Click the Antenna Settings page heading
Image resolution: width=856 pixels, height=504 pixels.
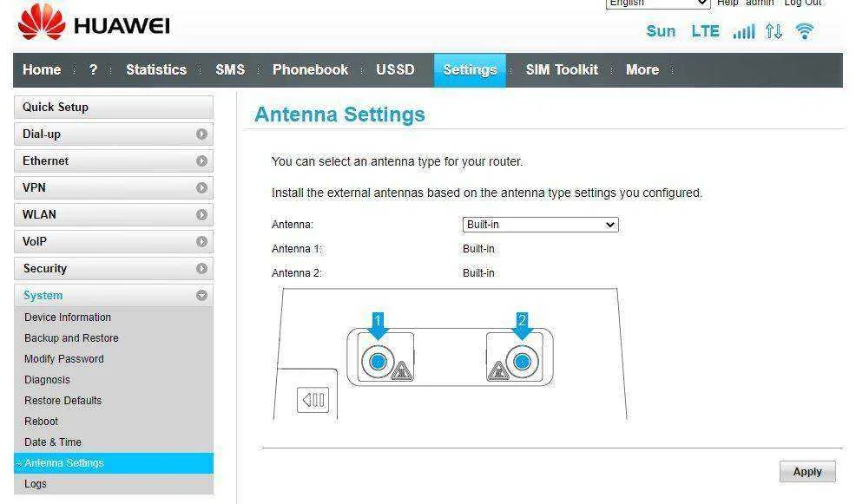pos(339,115)
